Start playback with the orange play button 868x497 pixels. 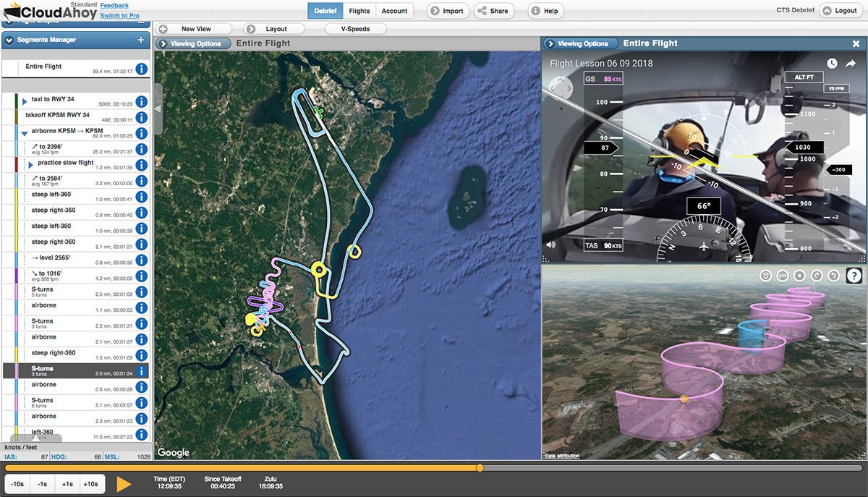click(x=124, y=484)
